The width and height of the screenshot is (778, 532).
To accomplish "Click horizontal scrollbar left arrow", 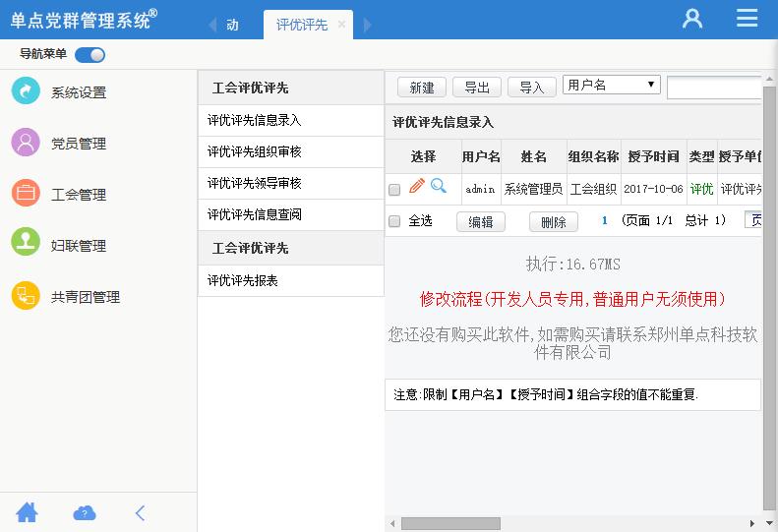I will (392, 523).
